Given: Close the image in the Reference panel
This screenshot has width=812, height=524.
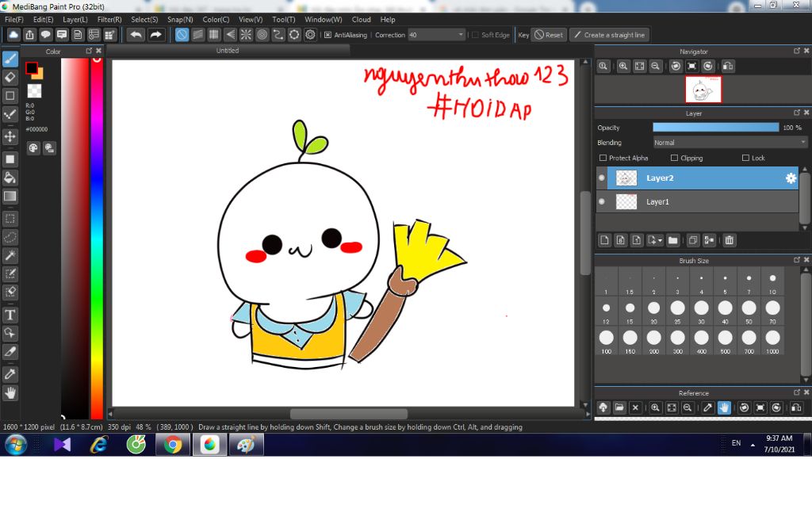Looking at the screenshot, I should point(635,407).
